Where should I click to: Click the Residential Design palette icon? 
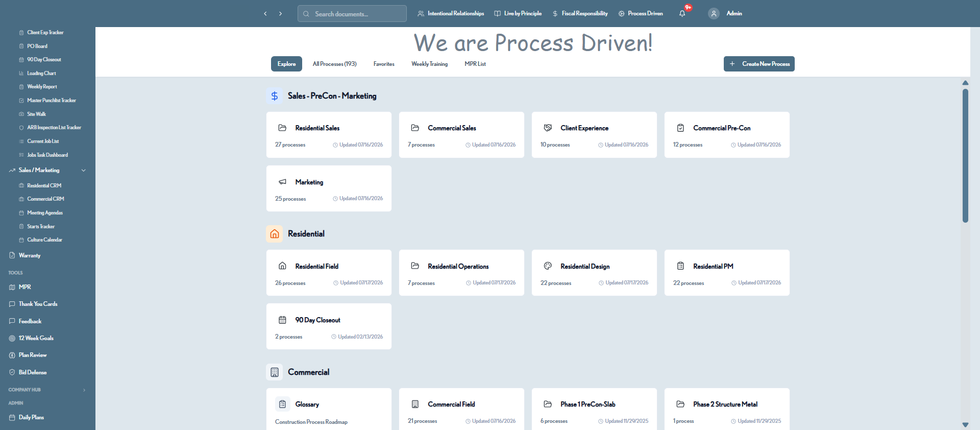[x=548, y=266]
